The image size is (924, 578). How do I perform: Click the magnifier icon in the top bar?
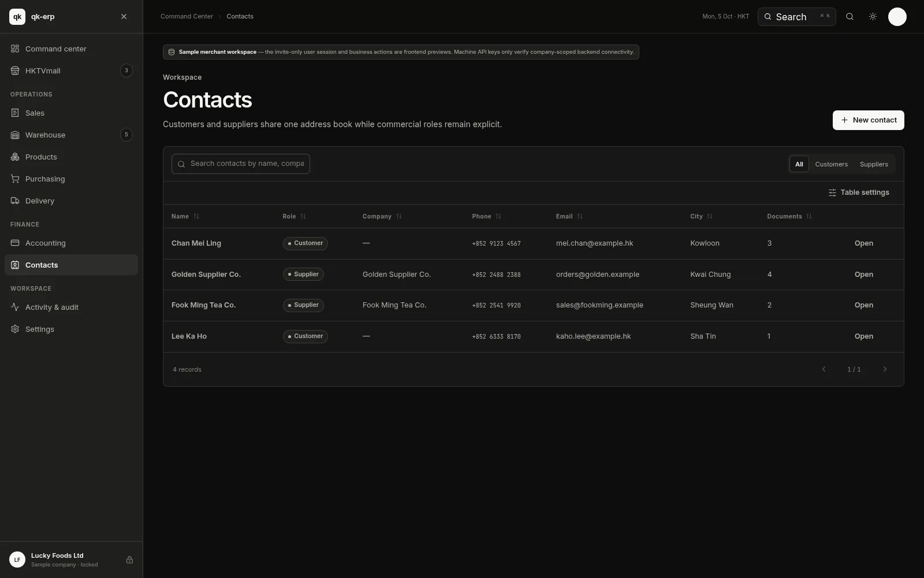click(x=850, y=17)
